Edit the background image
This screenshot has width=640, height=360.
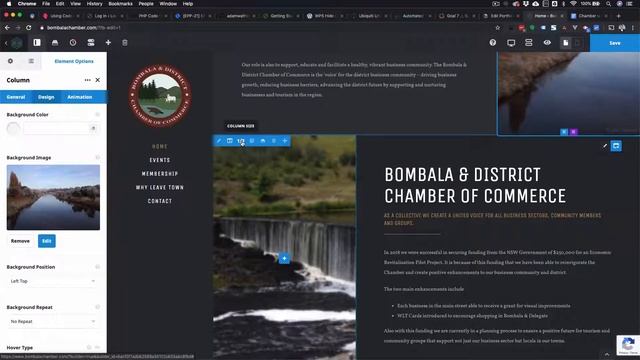point(47,241)
